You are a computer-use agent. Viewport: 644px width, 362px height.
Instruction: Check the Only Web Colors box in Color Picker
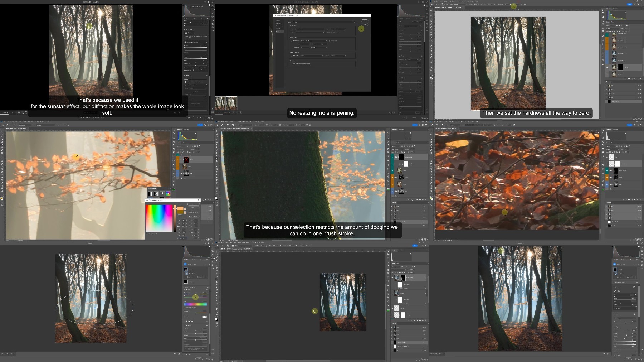[146, 234]
